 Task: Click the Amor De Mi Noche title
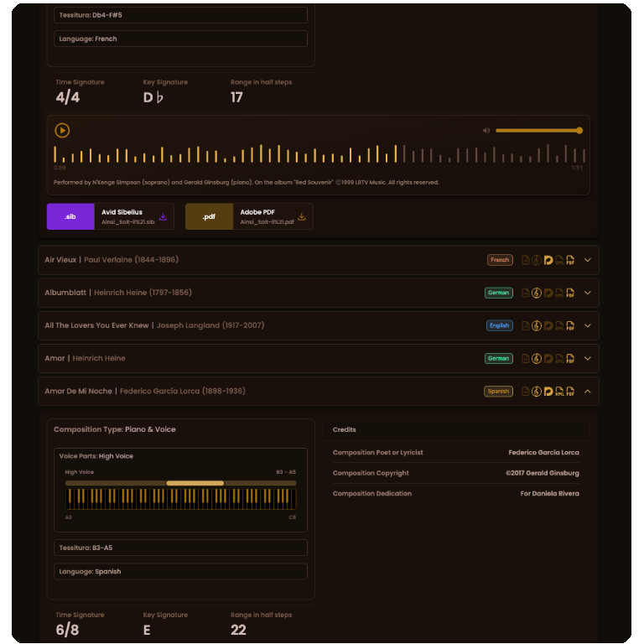pos(78,392)
